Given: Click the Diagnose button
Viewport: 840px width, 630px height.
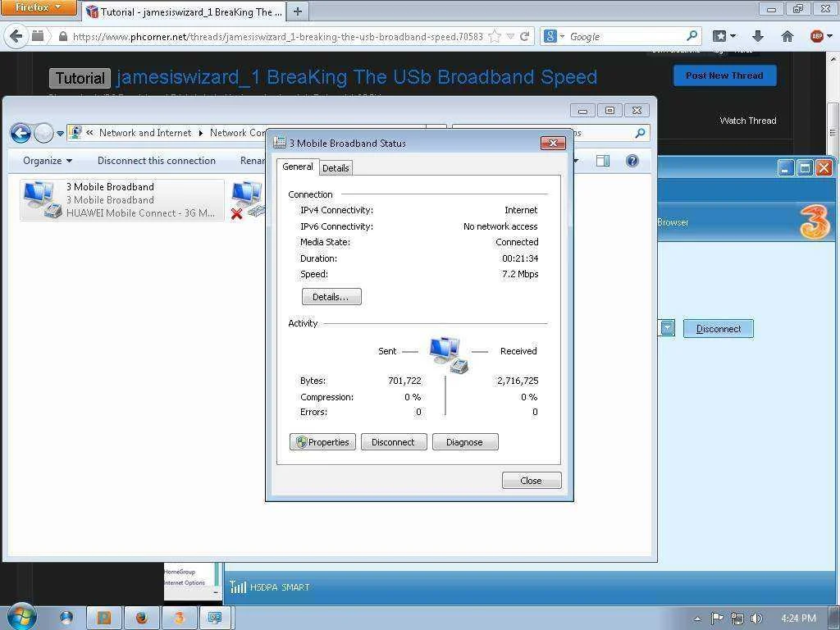Looking at the screenshot, I should pos(465,442).
